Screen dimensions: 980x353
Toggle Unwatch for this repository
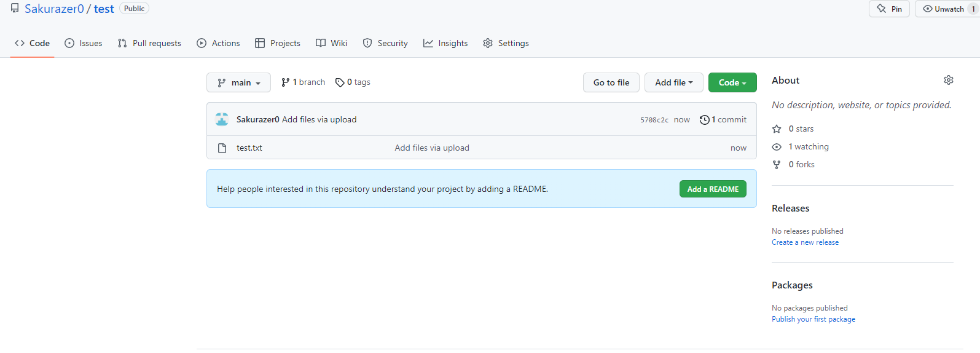(943, 9)
